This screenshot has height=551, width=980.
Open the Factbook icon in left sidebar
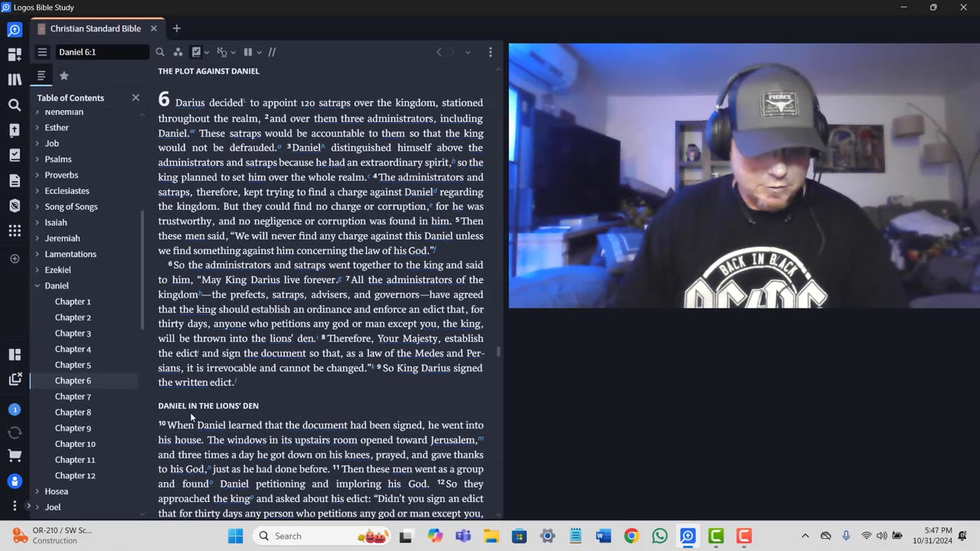click(x=15, y=130)
